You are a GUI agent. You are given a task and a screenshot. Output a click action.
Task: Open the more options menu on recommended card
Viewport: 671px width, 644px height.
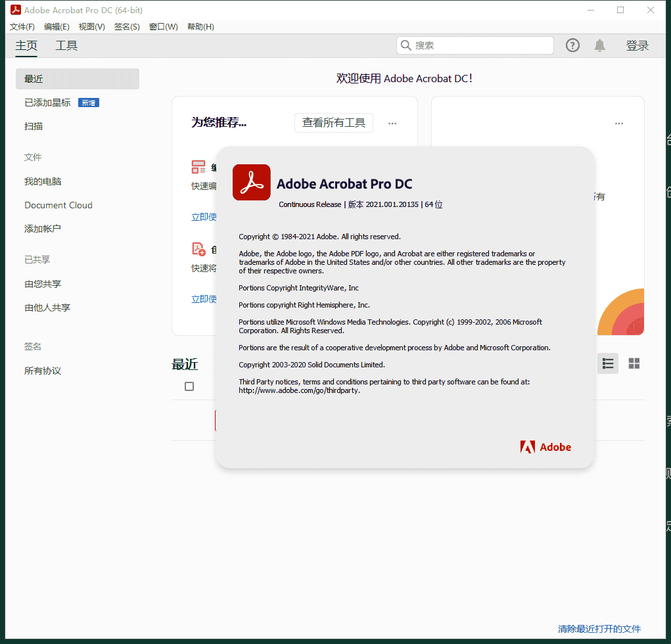(x=392, y=123)
